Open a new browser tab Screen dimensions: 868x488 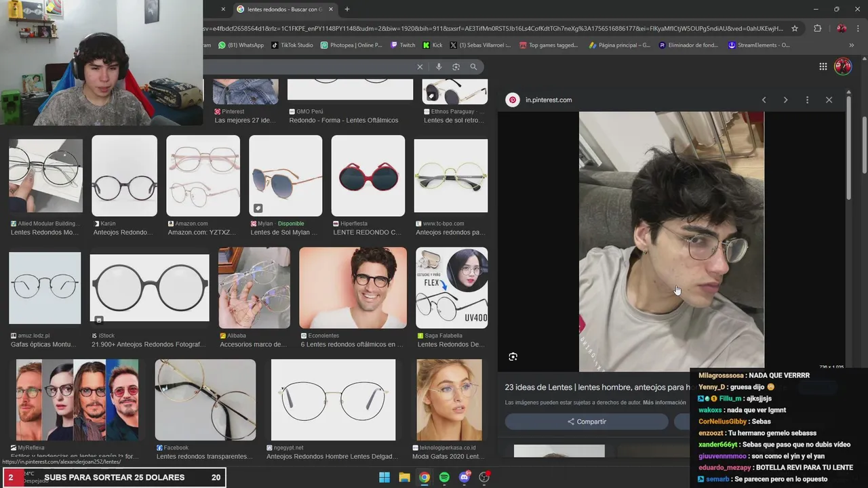347,9
